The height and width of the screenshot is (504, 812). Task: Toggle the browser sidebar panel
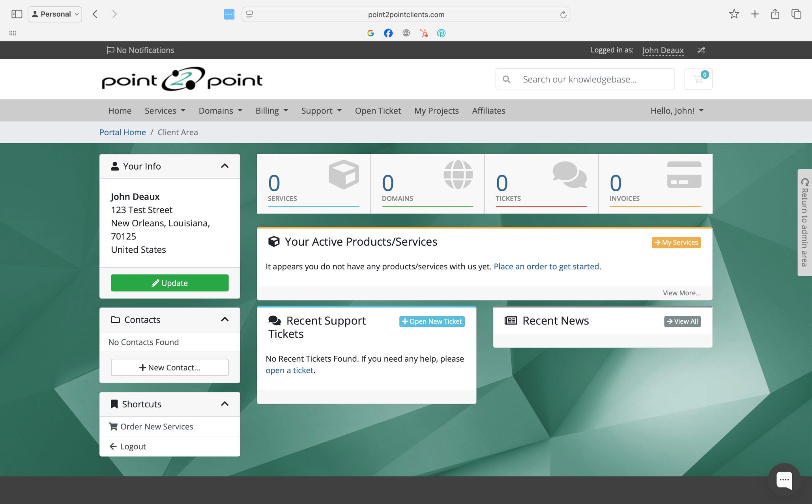pyautogui.click(x=17, y=14)
